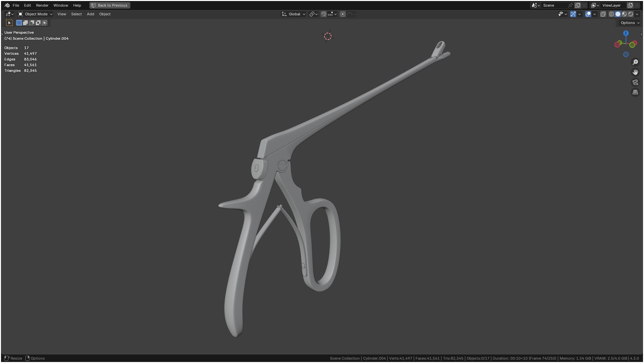The image size is (644, 363).
Task: Choose the Subtract Selection mode icon
Action: click(x=32, y=23)
